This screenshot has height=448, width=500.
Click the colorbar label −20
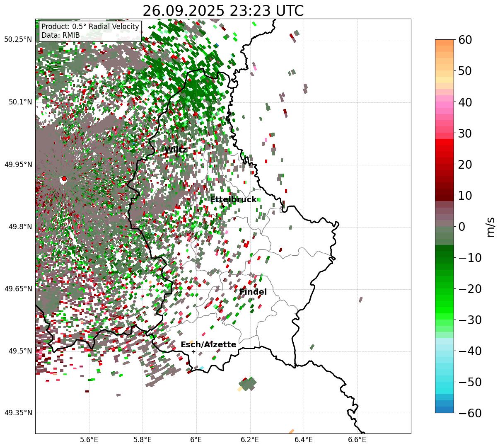coord(470,288)
